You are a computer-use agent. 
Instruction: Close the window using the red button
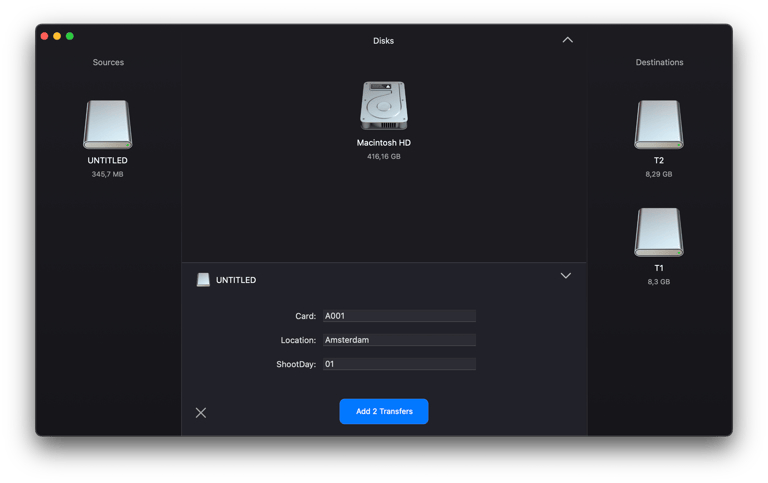(44, 36)
